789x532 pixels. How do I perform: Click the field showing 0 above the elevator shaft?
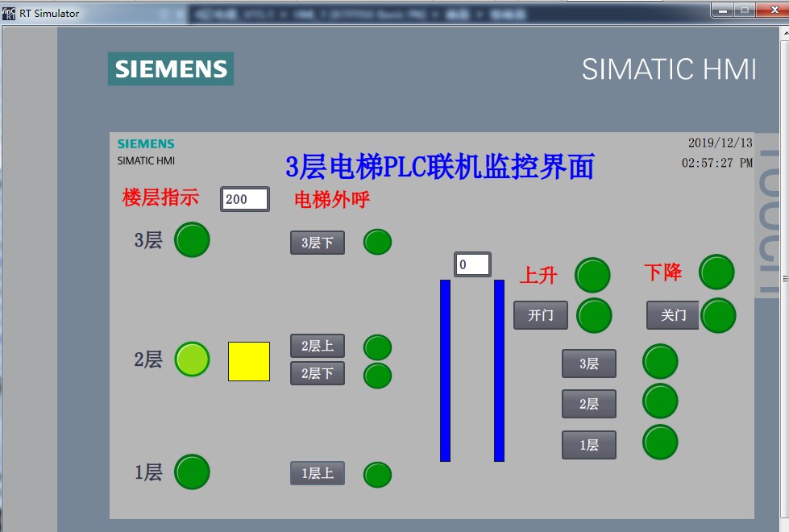[x=471, y=264]
